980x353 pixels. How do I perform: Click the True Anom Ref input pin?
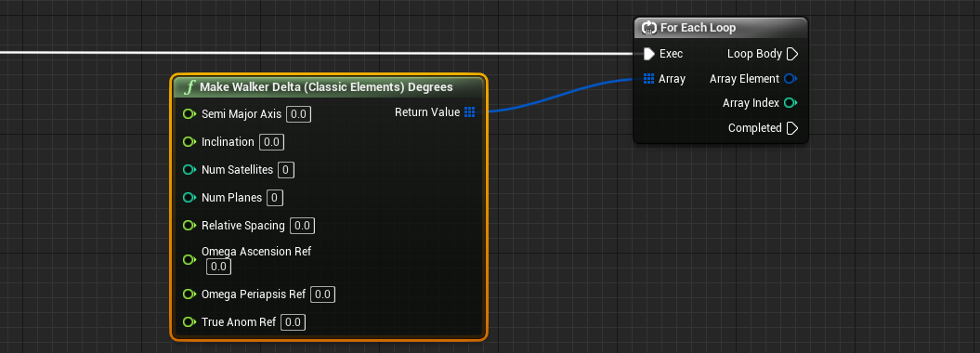189,322
